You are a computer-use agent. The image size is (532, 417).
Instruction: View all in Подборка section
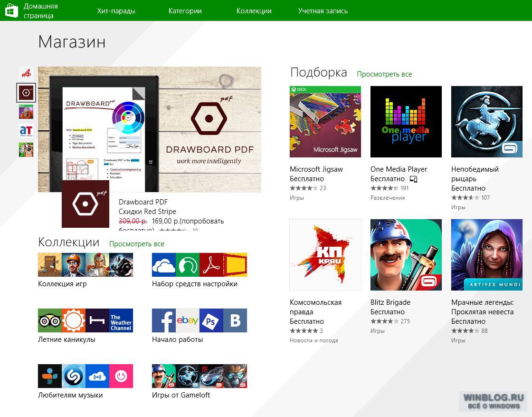(x=384, y=74)
